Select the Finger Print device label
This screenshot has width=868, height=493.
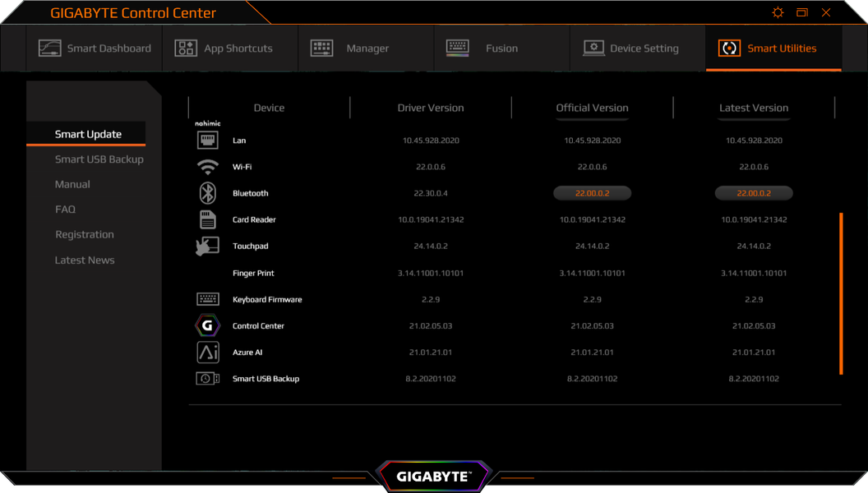coord(253,273)
